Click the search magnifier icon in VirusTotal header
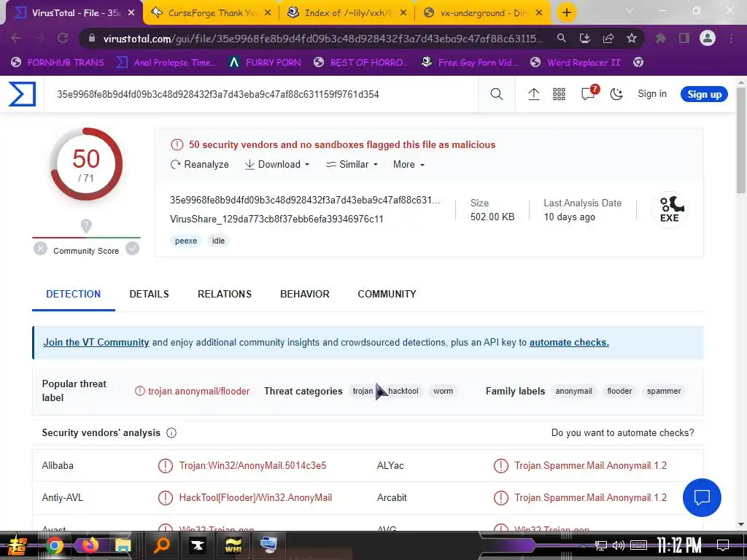Image resolution: width=747 pixels, height=560 pixels. pos(496,94)
